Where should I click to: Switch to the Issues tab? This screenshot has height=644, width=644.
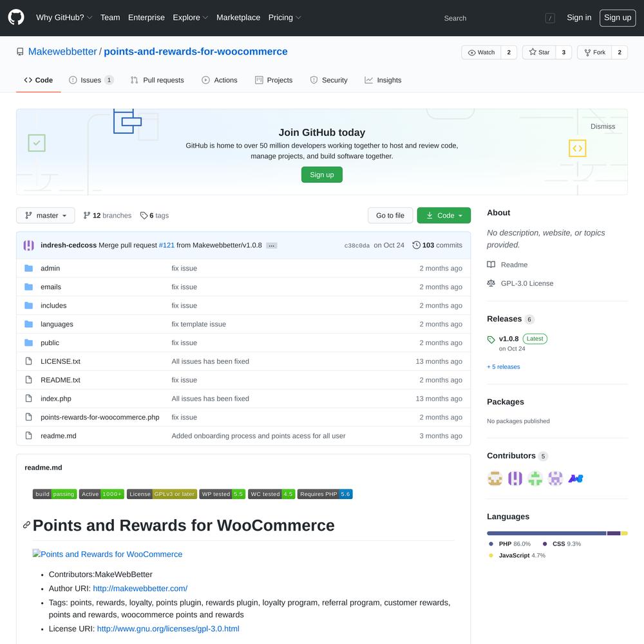coord(91,80)
